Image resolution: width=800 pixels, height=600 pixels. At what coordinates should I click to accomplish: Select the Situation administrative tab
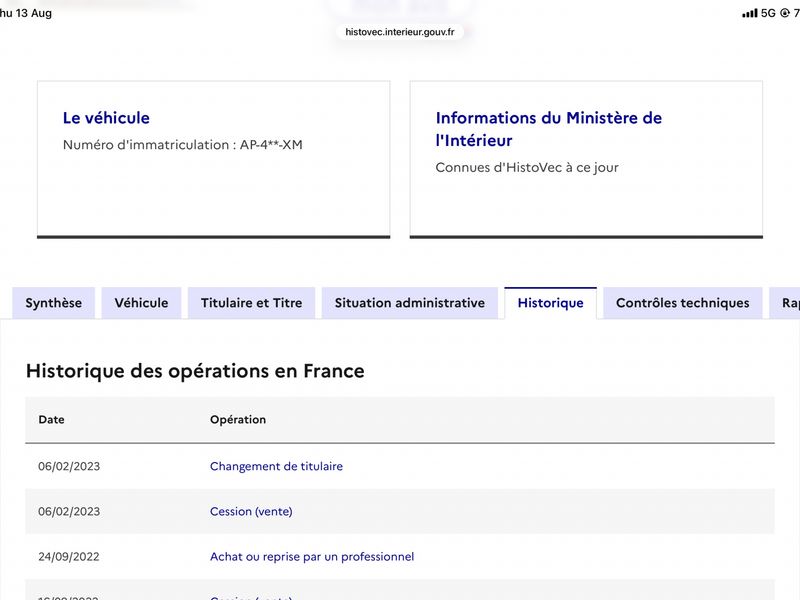(x=410, y=303)
